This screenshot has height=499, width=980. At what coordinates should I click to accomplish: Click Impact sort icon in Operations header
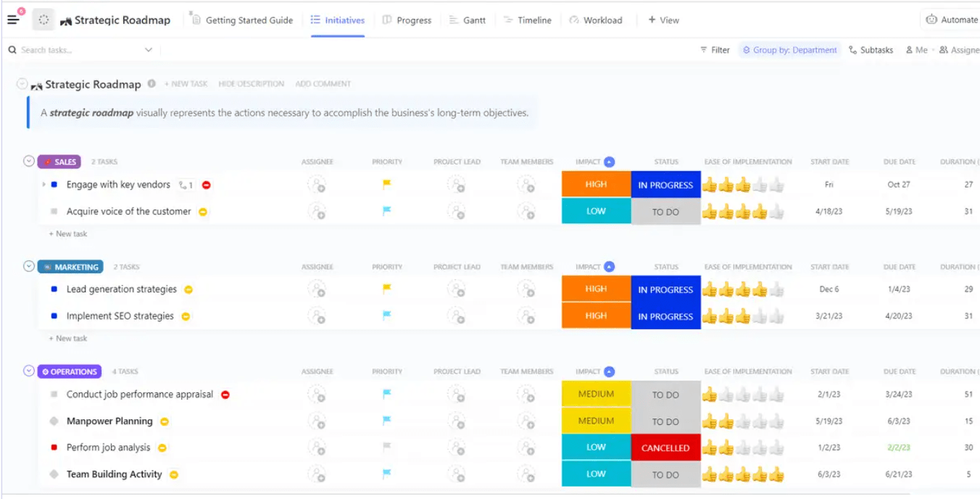click(609, 371)
